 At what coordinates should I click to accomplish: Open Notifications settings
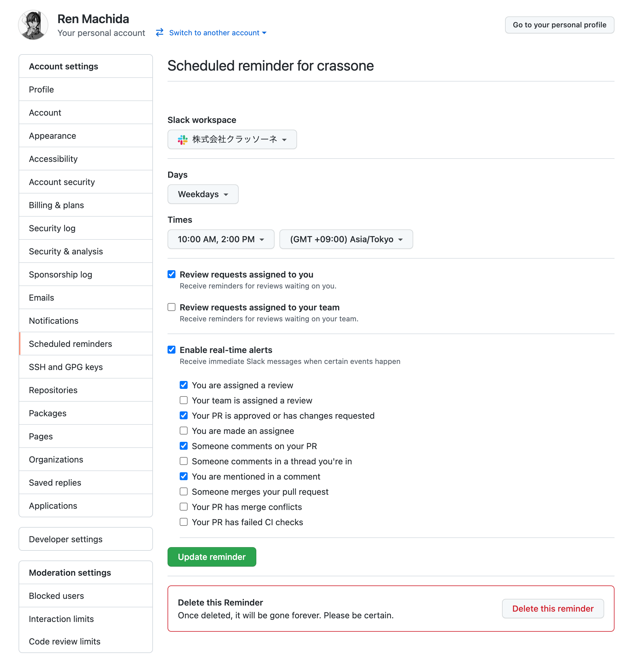coord(54,320)
